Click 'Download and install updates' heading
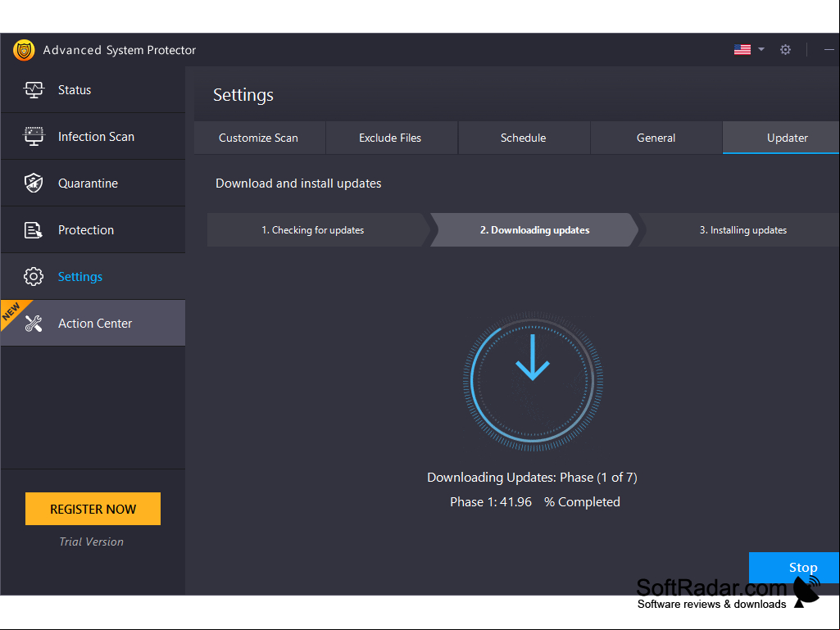 point(298,184)
